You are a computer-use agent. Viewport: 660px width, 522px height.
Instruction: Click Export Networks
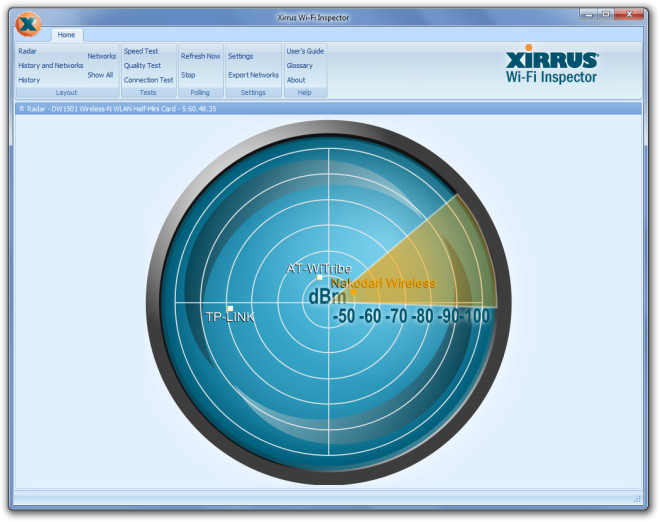coord(253,75)
